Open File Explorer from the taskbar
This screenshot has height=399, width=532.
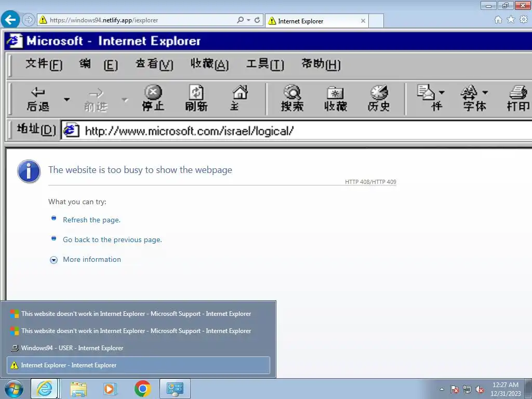click(78, 389)
